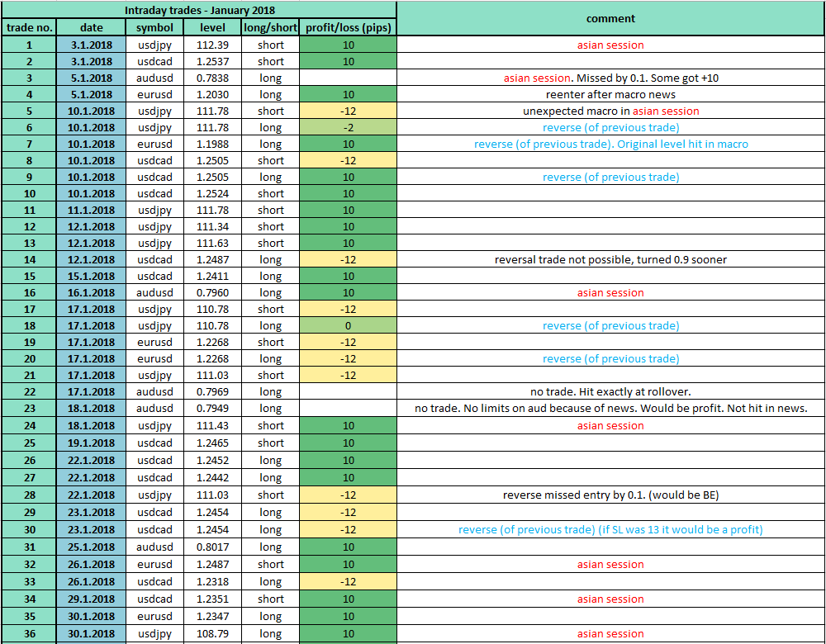Screen dimensions: 826x644
Task: Click trade number 19 cell
Action: click(29, 342)
